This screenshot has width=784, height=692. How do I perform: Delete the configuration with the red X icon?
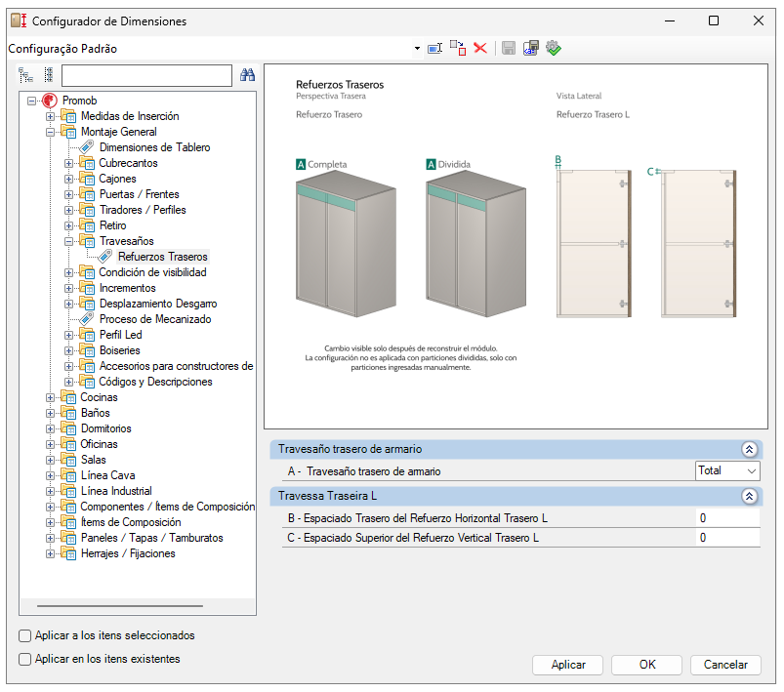(x=480, y=49)
